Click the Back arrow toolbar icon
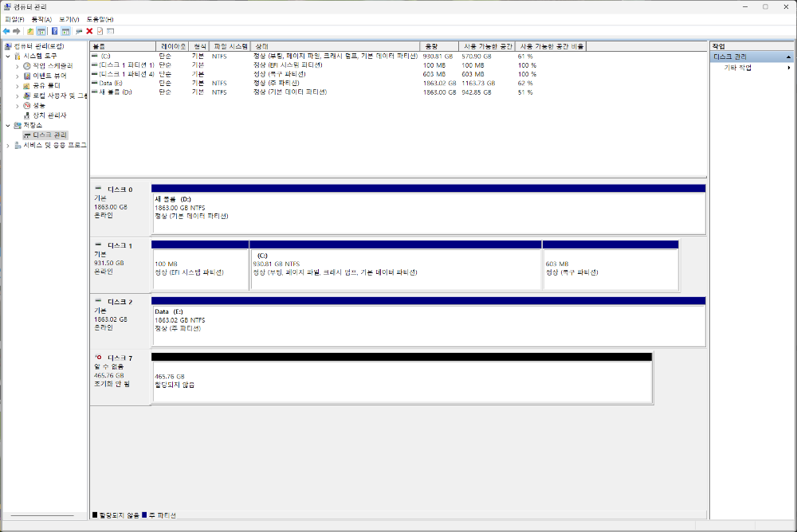 click(x=6, y=32)
